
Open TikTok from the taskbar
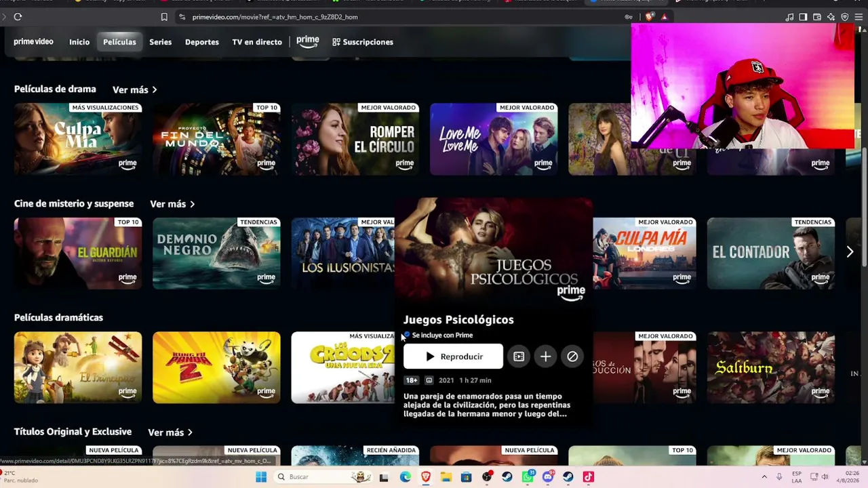tap(589, 477)
